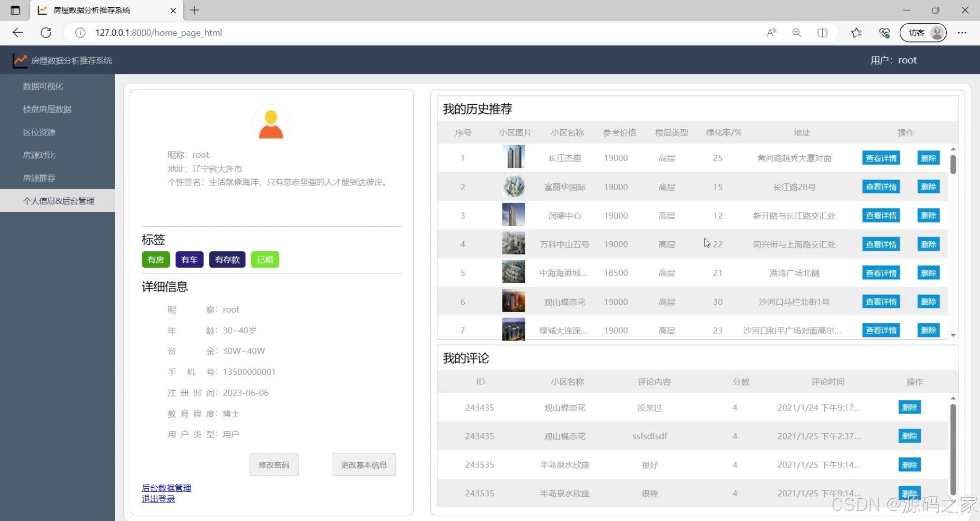Select 数据可视化 in the sidebar

point(43,86)
